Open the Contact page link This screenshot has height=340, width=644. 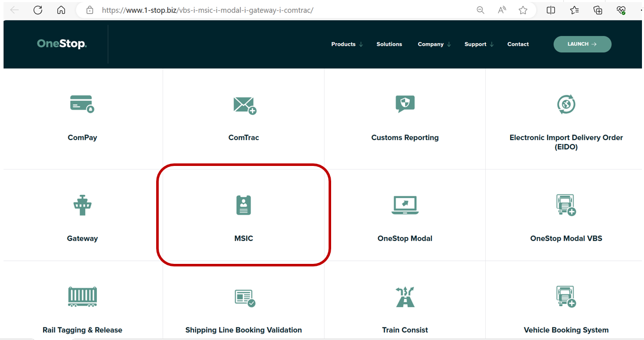[x=518, y=44]
